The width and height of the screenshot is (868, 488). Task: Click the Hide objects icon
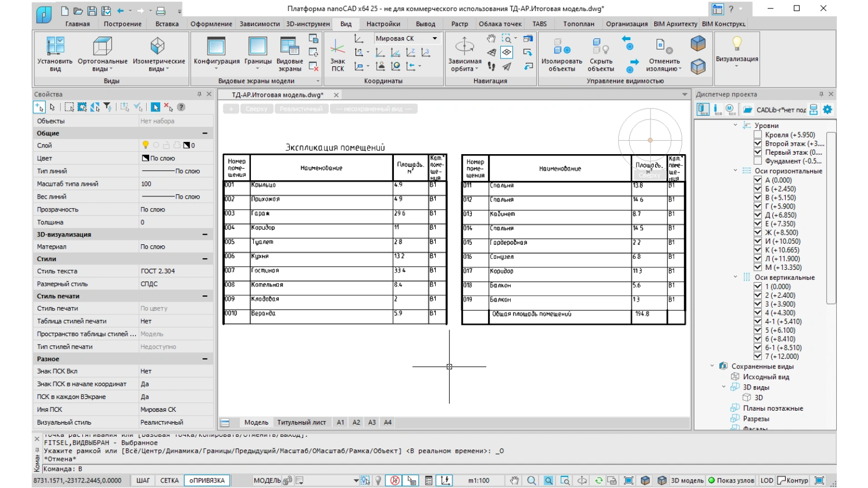601,47
